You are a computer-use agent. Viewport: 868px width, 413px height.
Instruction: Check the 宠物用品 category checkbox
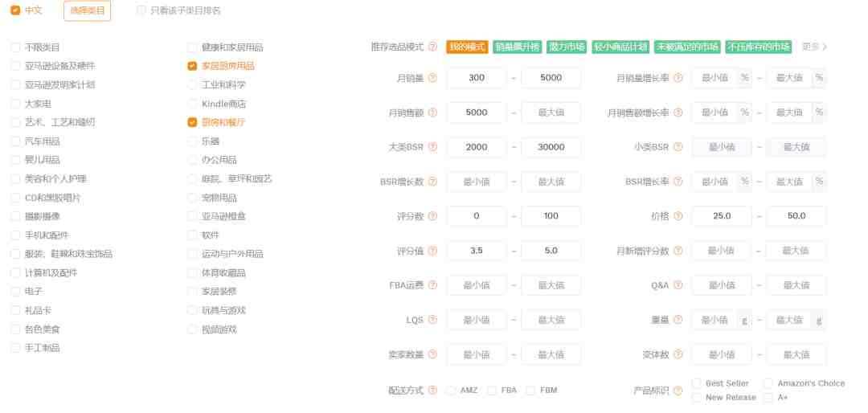coord(192,198)
